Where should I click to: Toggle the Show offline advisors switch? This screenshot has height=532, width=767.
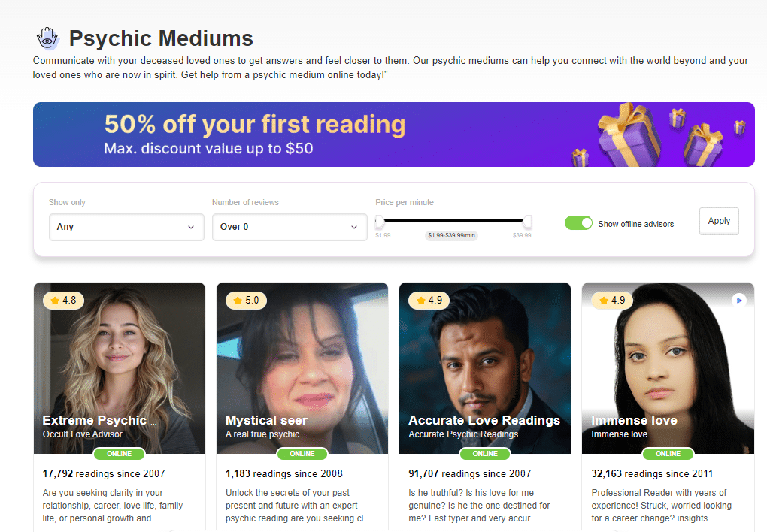click(x=578, y=223)
